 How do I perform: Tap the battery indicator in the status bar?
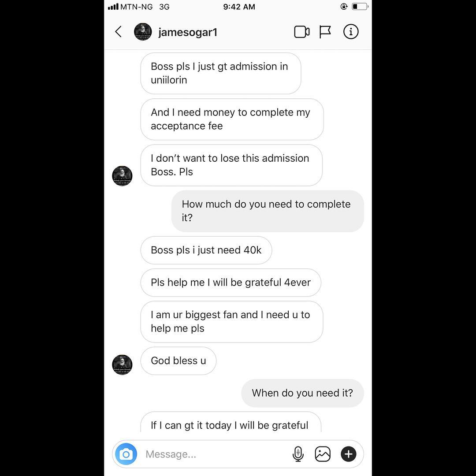pos(360,6)
